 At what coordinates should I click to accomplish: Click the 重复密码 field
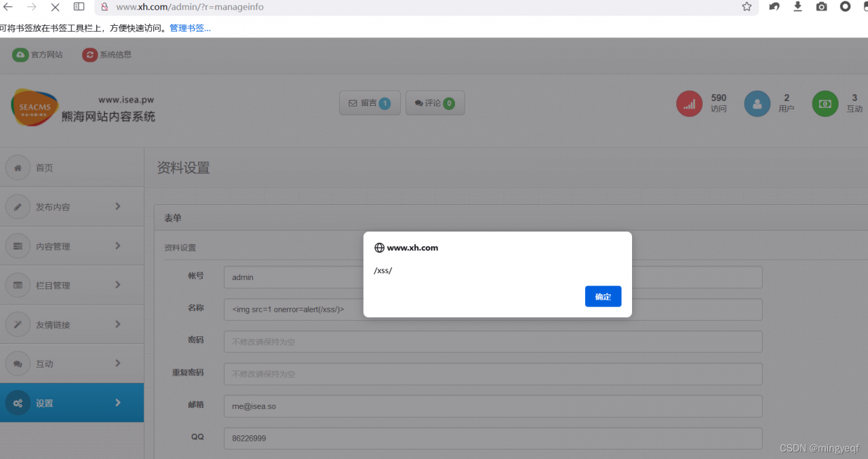coord(493,374)
